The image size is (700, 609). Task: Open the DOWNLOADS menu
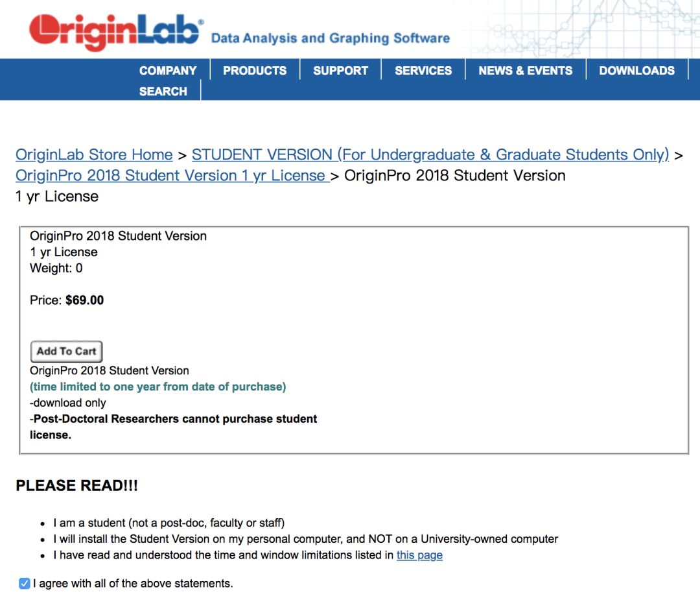coord(636,71)
